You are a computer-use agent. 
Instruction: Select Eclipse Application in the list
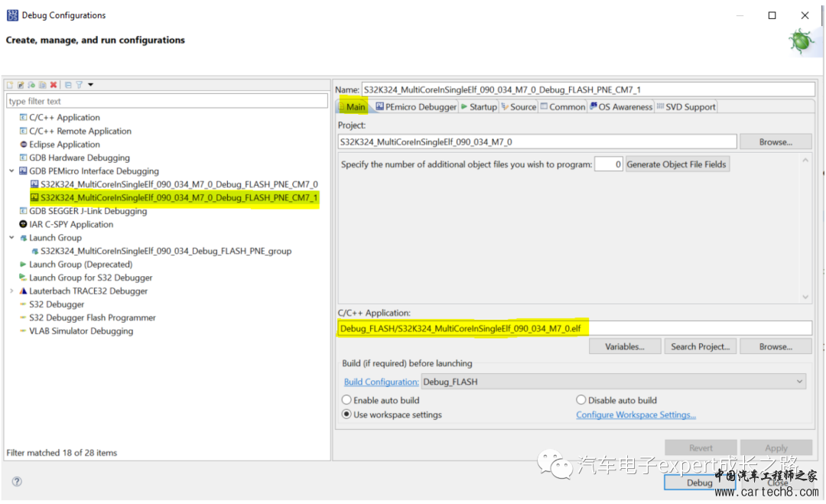click(64, 145)
